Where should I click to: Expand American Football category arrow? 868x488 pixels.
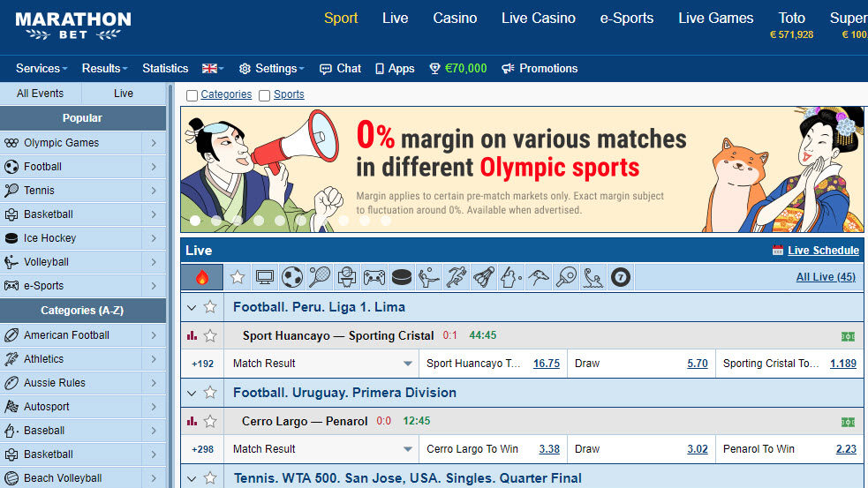[x=154, y=335]
